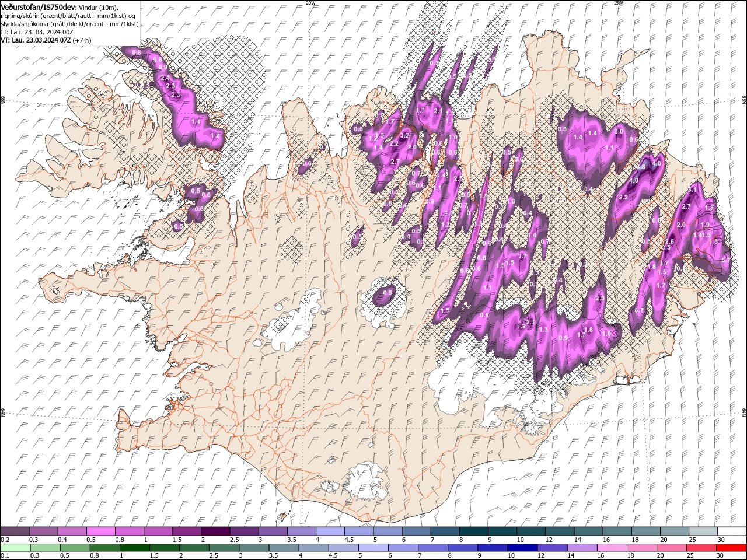Image resolution: width=747 pixels, height=560 pixels.
Task: Click the white top-row swatch after 30
Action: 731,531
